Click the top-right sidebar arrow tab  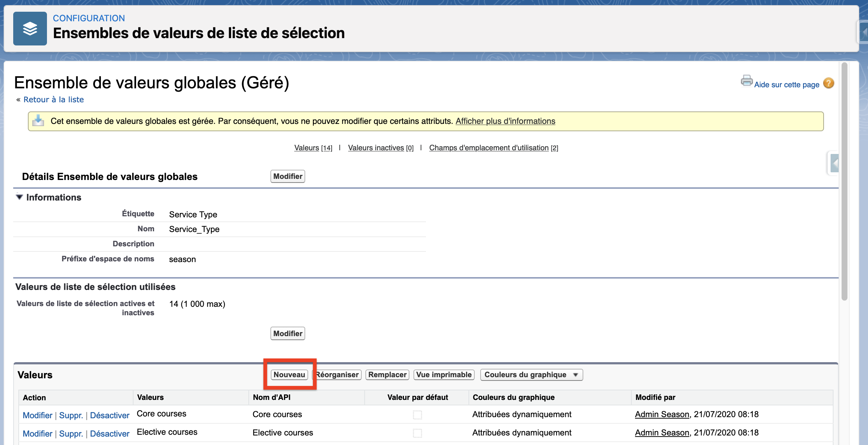tap(864, 32)
